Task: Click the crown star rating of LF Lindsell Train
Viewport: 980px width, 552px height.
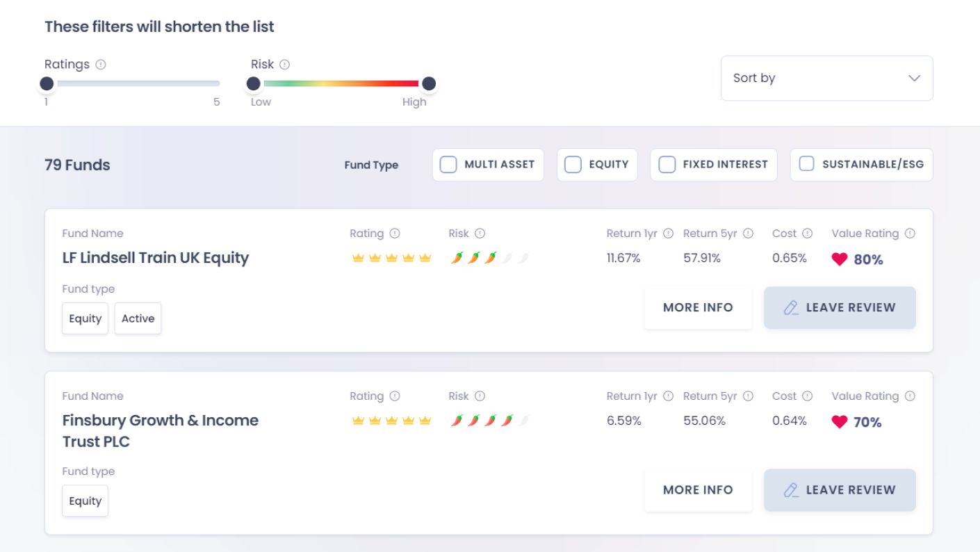Action: coord(391,258)
